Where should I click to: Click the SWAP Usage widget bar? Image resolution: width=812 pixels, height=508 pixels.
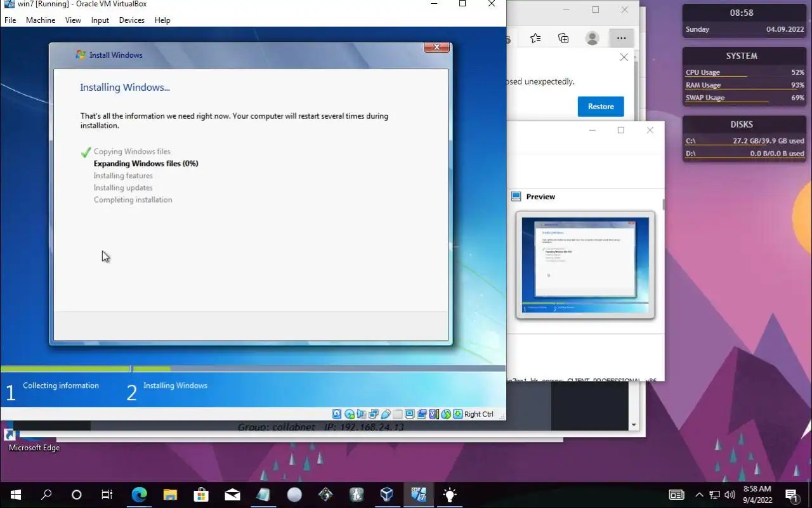click(745, 98)
